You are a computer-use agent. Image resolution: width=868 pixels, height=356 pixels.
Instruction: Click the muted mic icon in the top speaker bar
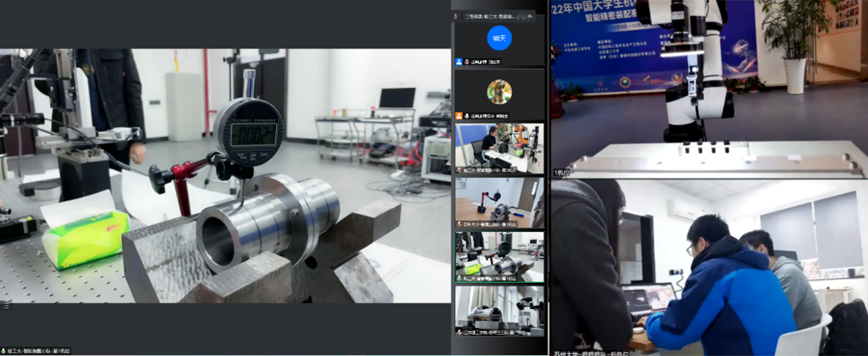[x=456, y=16]
